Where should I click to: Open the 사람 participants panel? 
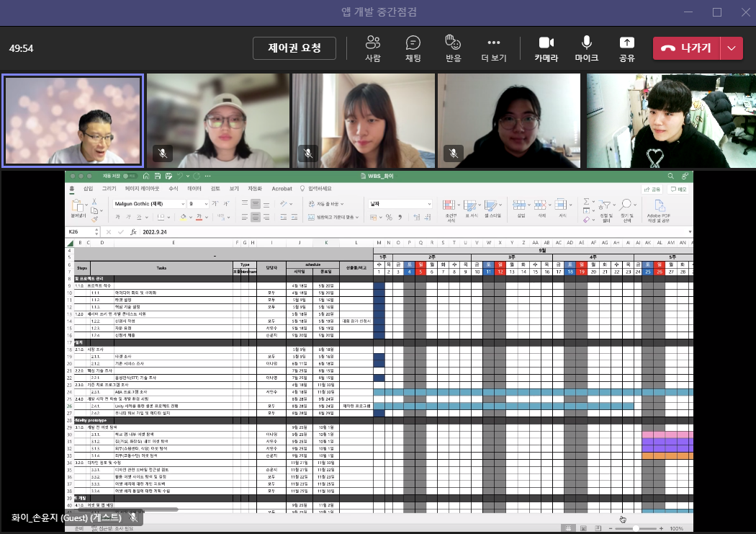click(373, 48)
